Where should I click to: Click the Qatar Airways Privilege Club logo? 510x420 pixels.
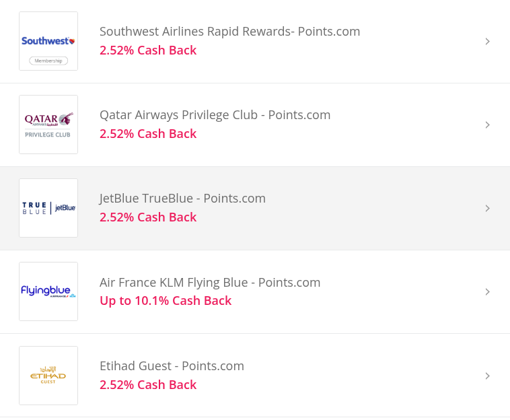[48, 125]
